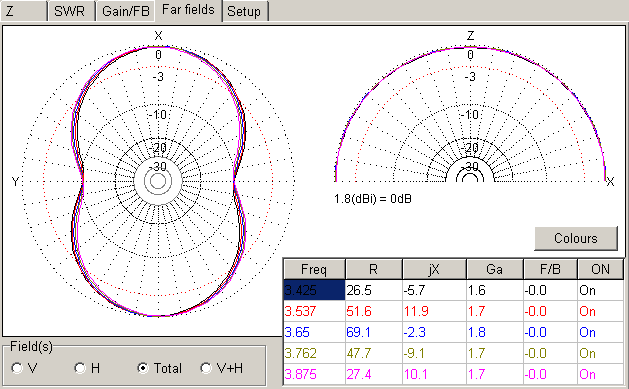Toggle On state for 3.875 row
The width and height of the screenshot is (629, 389).
tap(601, 374)
